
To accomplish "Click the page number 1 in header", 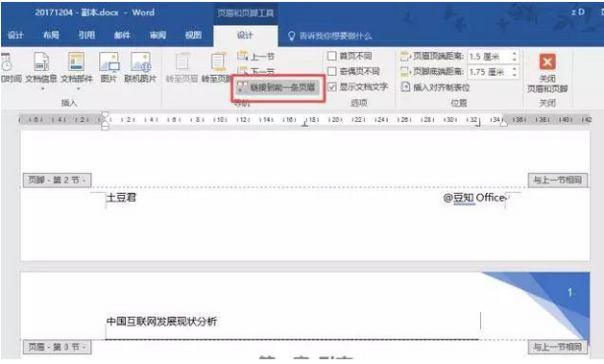I will [570, 292].
